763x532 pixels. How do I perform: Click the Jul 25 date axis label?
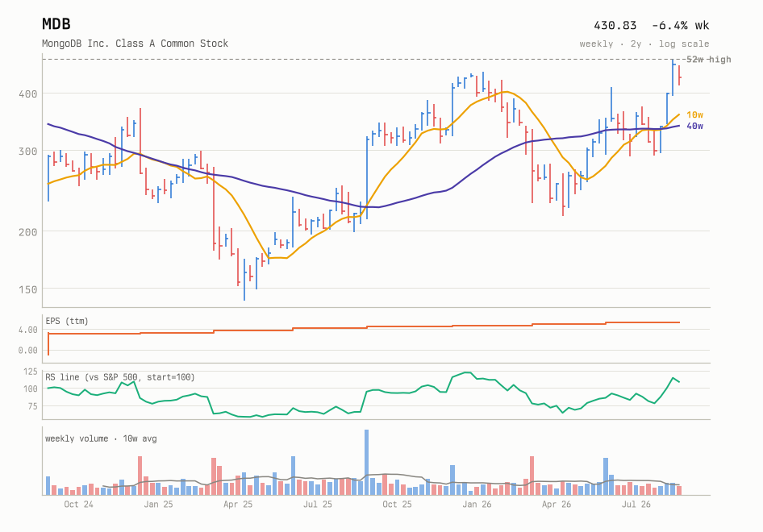tap(317, 505)
